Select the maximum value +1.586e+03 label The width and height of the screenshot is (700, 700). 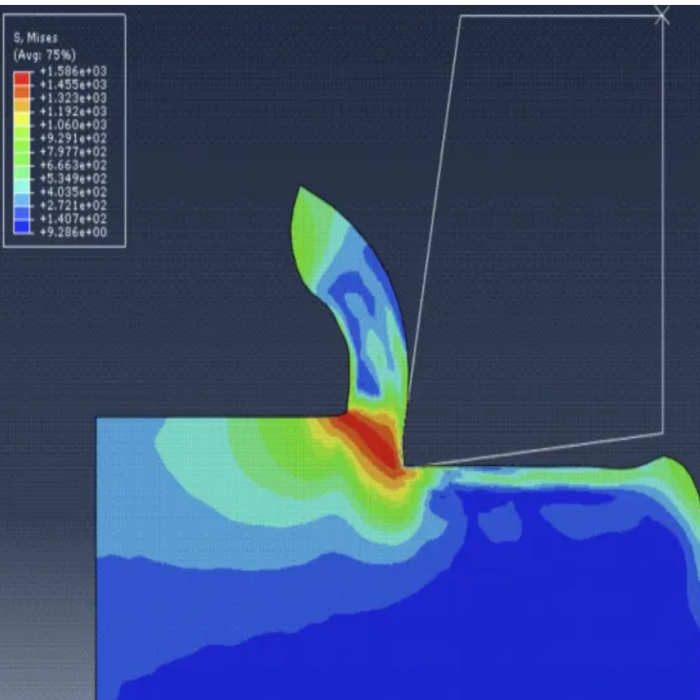coord(72,72)
